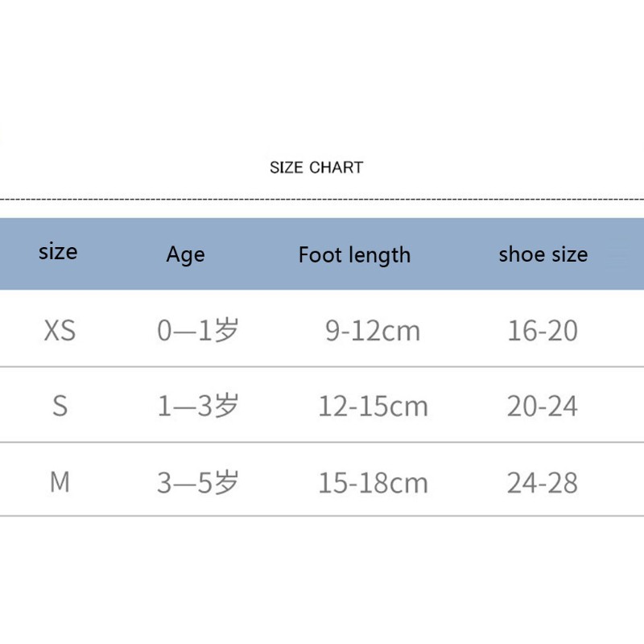Click the XS size cell
The width and height of the screenshot is (644, 644).
60,330
